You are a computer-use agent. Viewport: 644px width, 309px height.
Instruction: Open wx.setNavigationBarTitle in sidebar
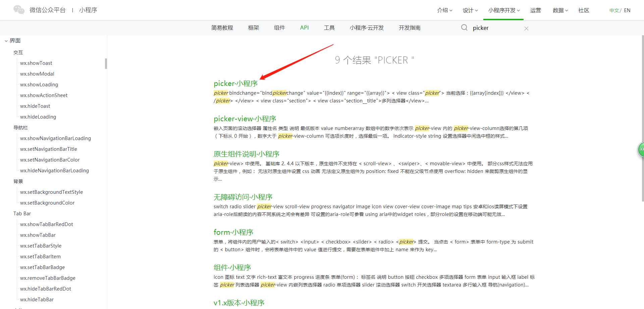(x=48, y=149)
